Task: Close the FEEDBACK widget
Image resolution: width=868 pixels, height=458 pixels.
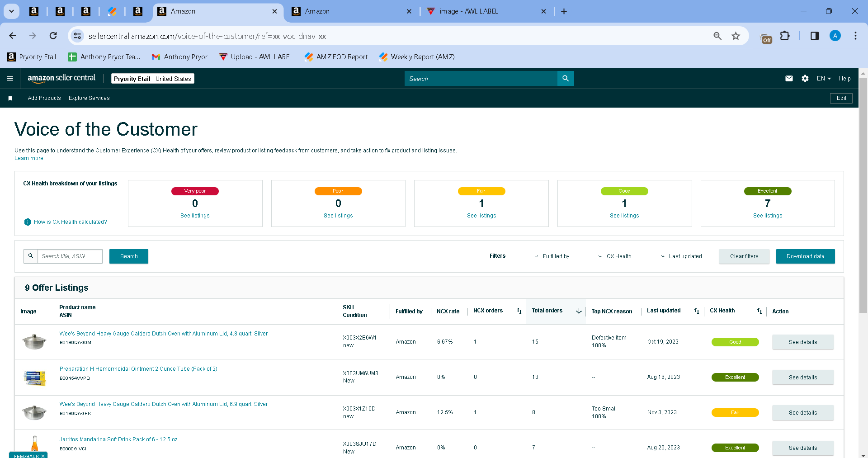Action: tap(43, 456)
